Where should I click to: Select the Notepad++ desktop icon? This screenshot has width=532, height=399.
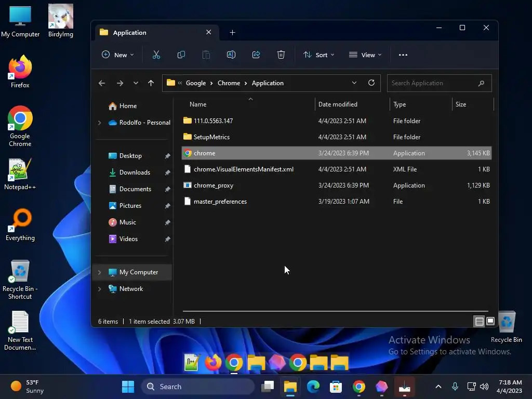pyautogui.click(x=20, y=174)
